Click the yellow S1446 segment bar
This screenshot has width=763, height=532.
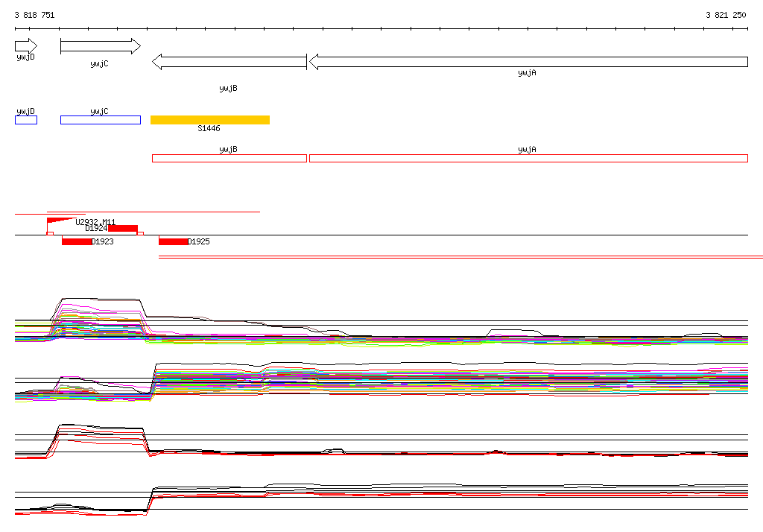210,120
